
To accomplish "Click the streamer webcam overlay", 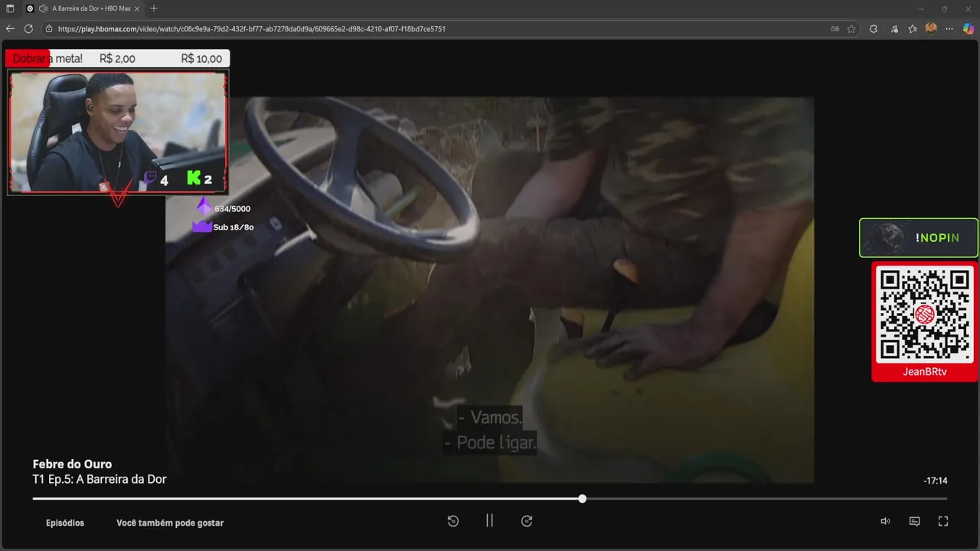I will coord(118,132).
